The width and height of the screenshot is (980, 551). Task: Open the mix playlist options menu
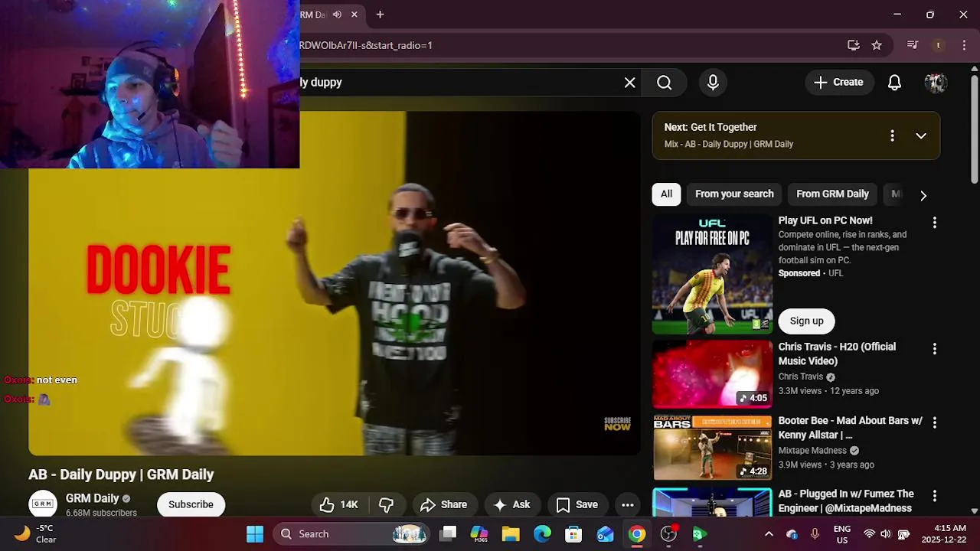tap(892, 135)
